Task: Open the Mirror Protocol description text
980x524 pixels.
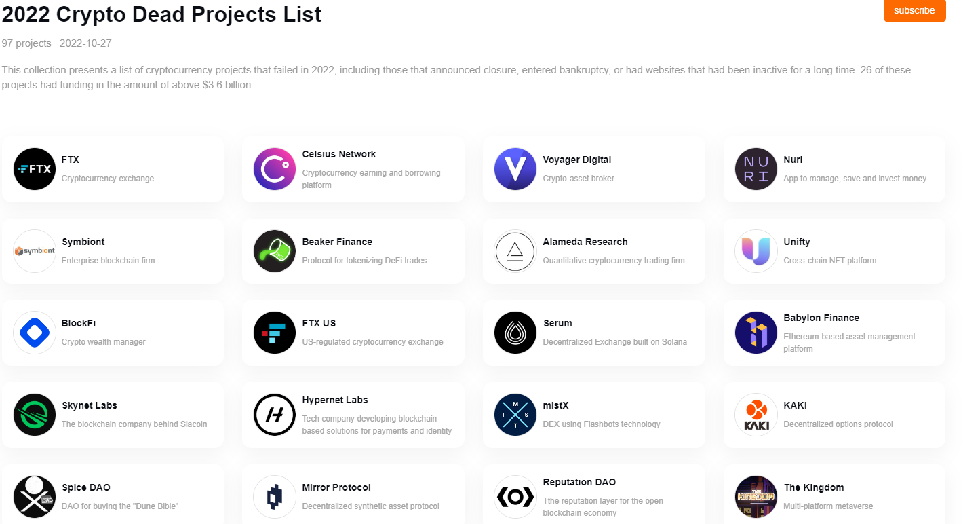Action: point(370,506)
